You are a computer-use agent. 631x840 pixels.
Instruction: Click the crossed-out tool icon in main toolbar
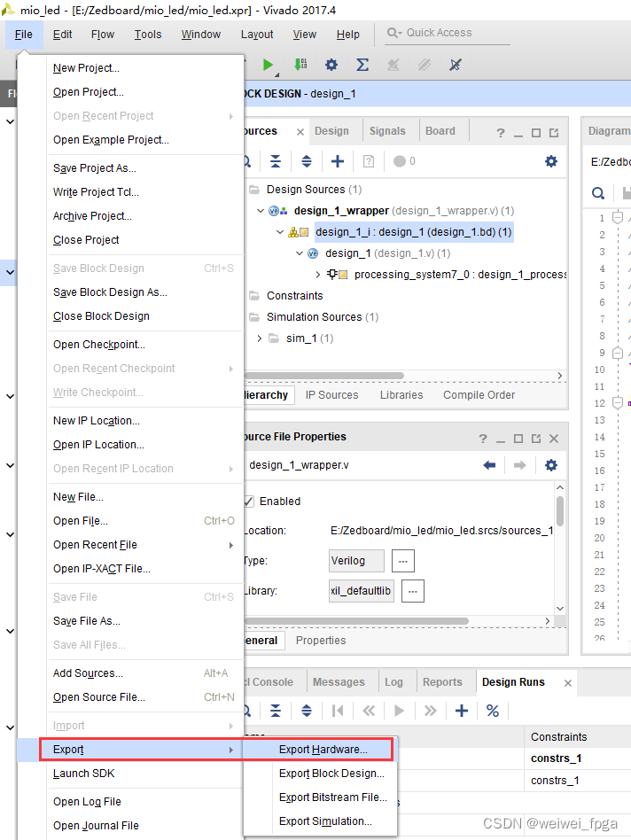(456, 65)
